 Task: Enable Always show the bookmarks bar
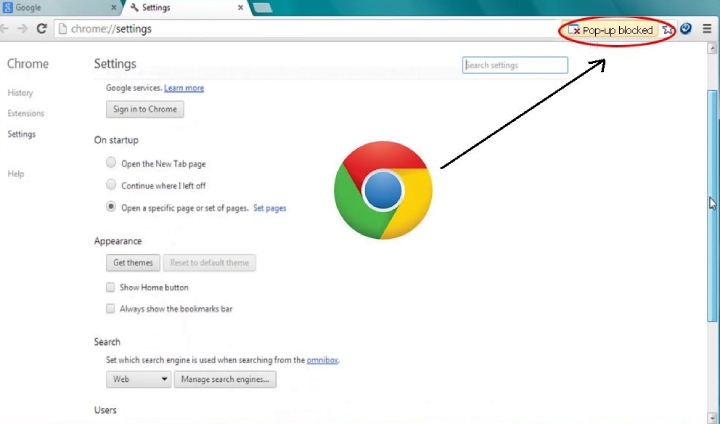tap(110, 308)
